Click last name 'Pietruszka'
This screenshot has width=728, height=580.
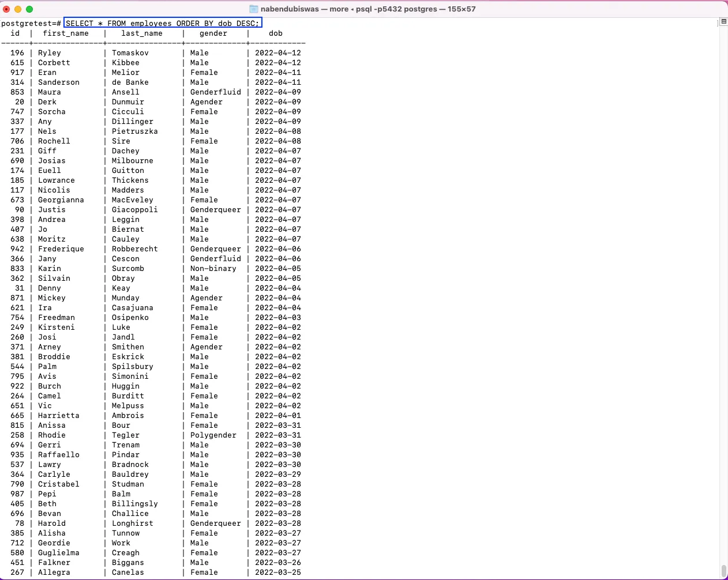[x=135, y=131]
